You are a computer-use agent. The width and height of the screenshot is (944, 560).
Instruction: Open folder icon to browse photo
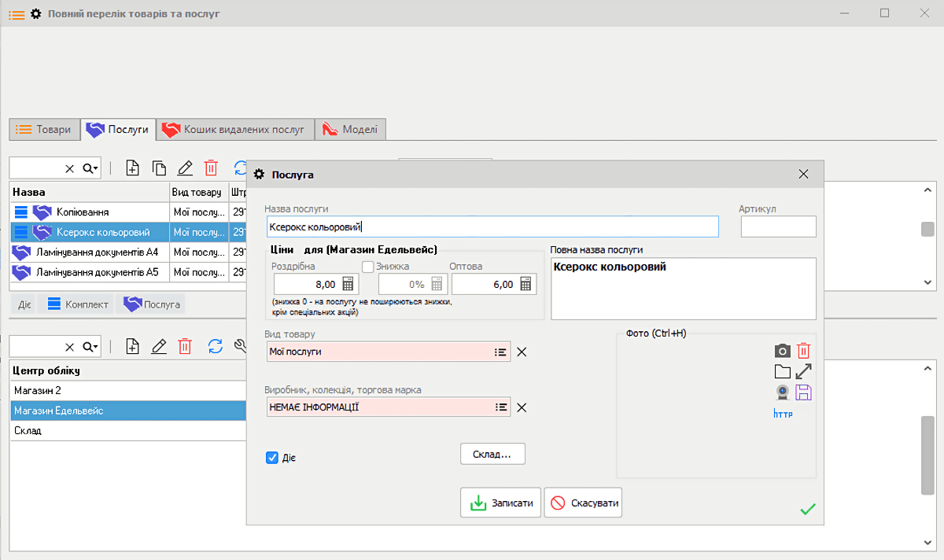point(782,371)
